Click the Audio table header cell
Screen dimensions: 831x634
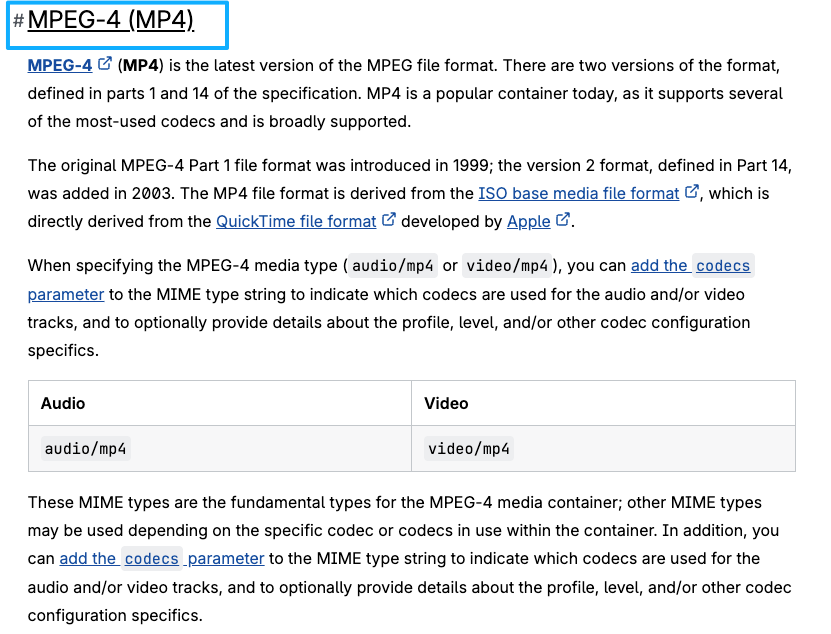point(220,403)
